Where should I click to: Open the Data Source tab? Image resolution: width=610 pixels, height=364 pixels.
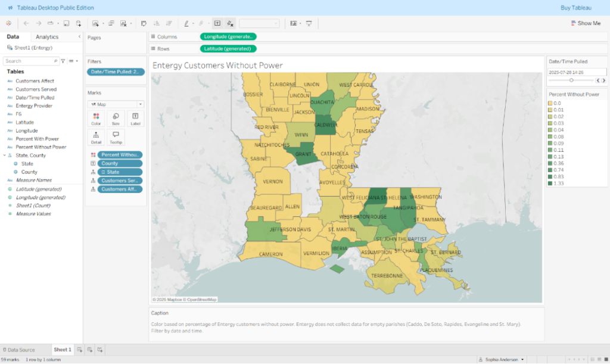coord(19,350)
